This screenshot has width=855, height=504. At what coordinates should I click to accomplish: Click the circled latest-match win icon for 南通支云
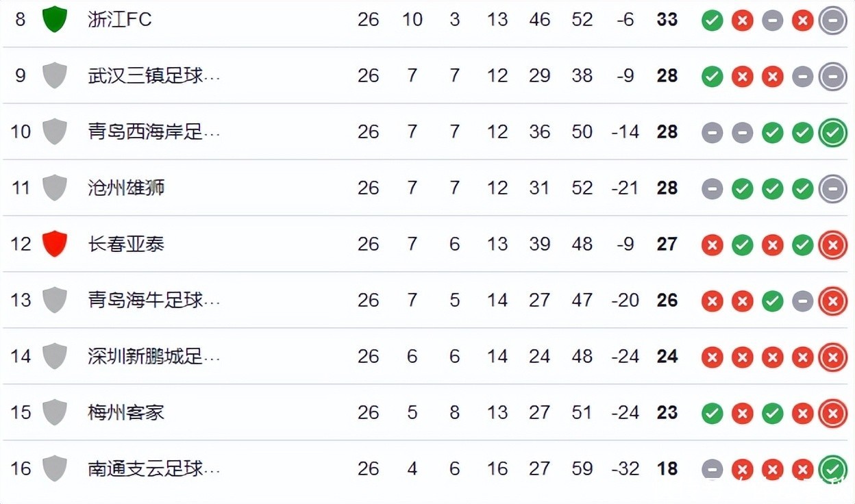(x=833, y=469)
